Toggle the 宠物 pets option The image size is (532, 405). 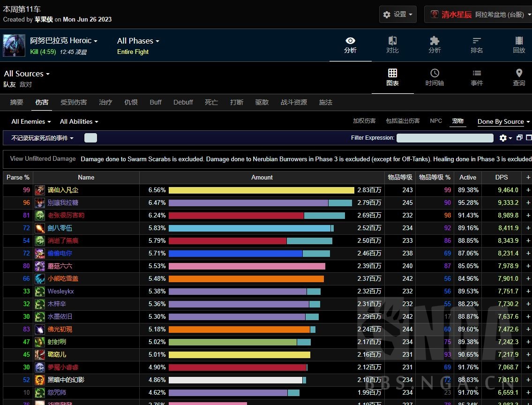point(457,121)
